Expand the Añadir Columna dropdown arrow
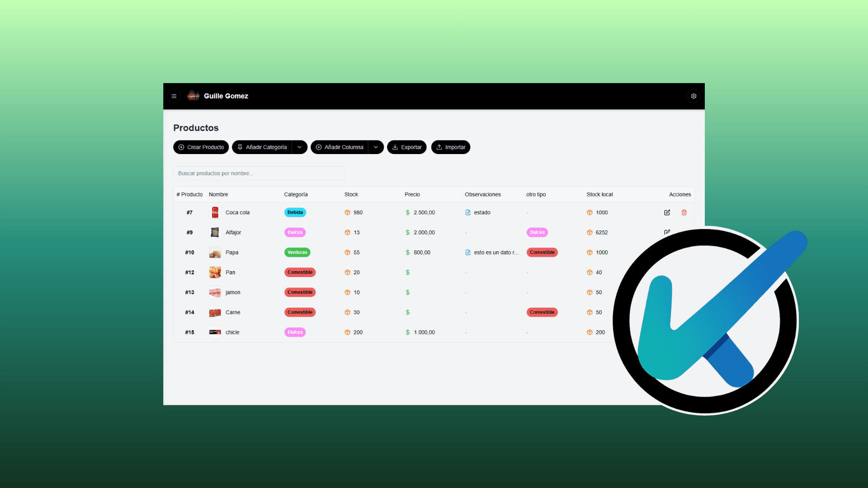The height and width of the screenshot is (488, 868). pyautogui.click(x=376, y=147)
